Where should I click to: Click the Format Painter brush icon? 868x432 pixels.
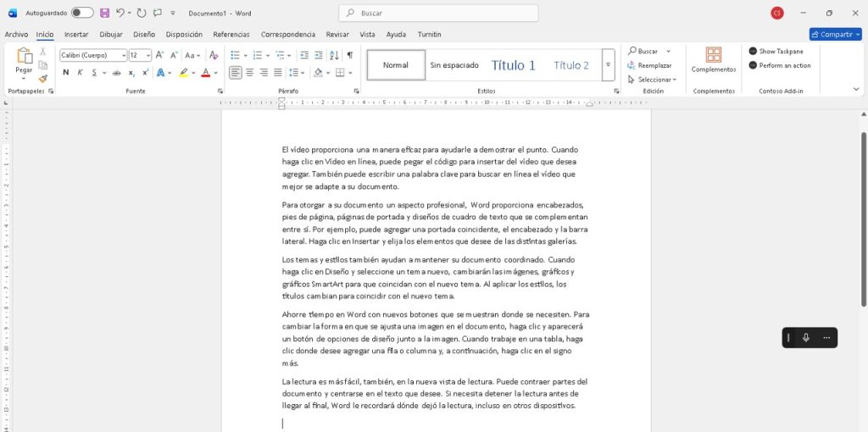point(43,78)
